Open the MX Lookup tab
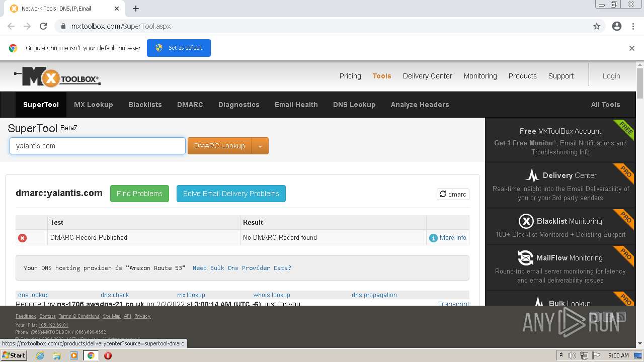The image size is (644, 362). pos(94,105)
